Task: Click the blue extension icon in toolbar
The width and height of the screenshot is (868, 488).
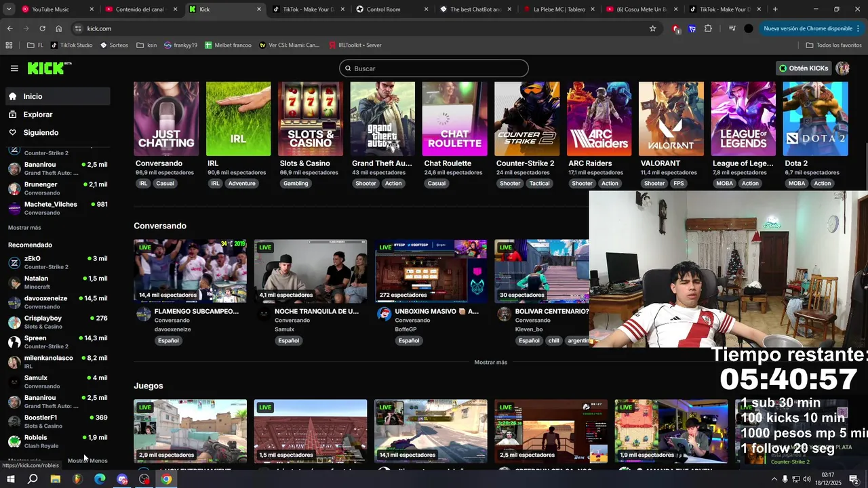Action: tap(692, 28)
